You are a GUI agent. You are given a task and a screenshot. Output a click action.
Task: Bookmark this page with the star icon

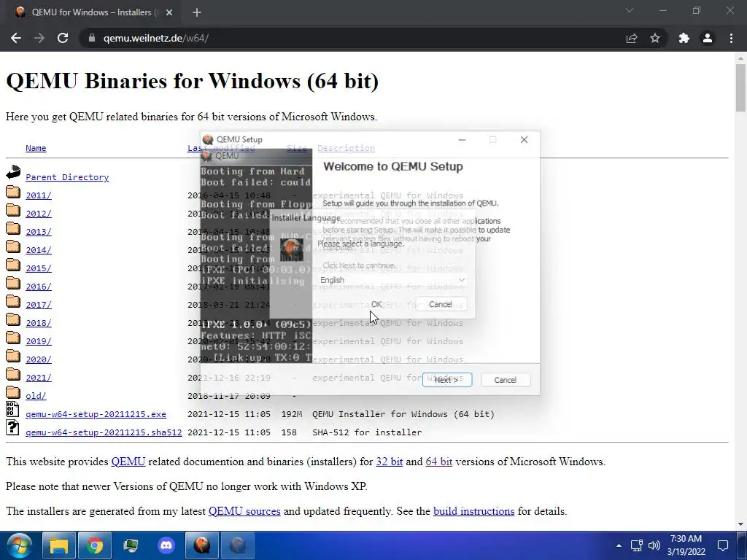pyautogui.click(x=655, y=38)
